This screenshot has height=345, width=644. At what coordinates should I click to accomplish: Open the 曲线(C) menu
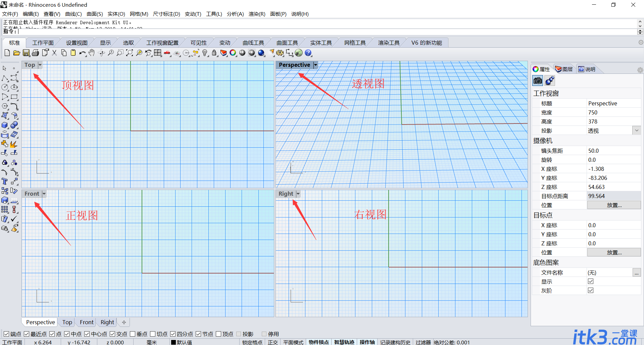click(73, 14)
